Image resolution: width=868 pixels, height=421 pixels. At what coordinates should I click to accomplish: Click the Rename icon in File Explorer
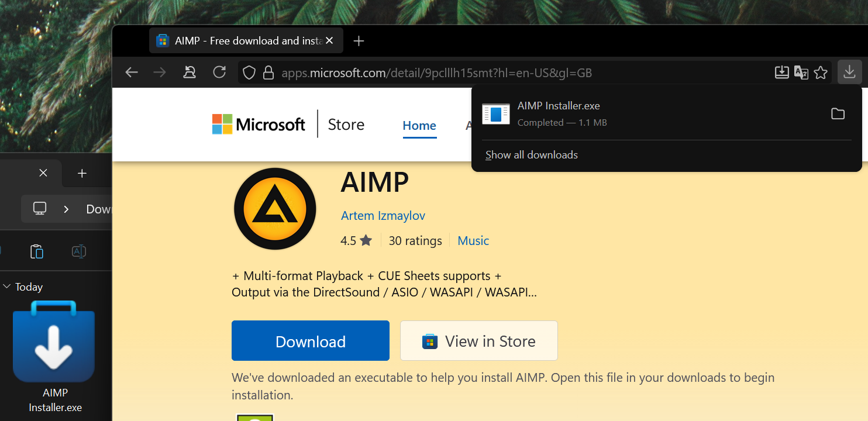[79, 251]
